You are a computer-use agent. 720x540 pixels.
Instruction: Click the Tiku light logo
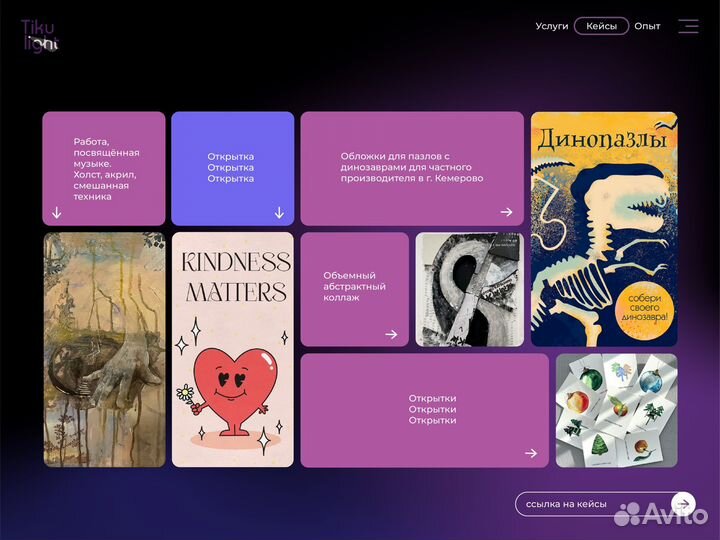tap(40, 35)
